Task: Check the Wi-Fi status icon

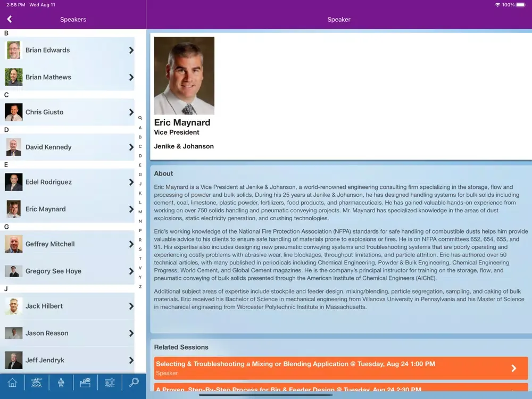Action: click(x=497, y=5)
